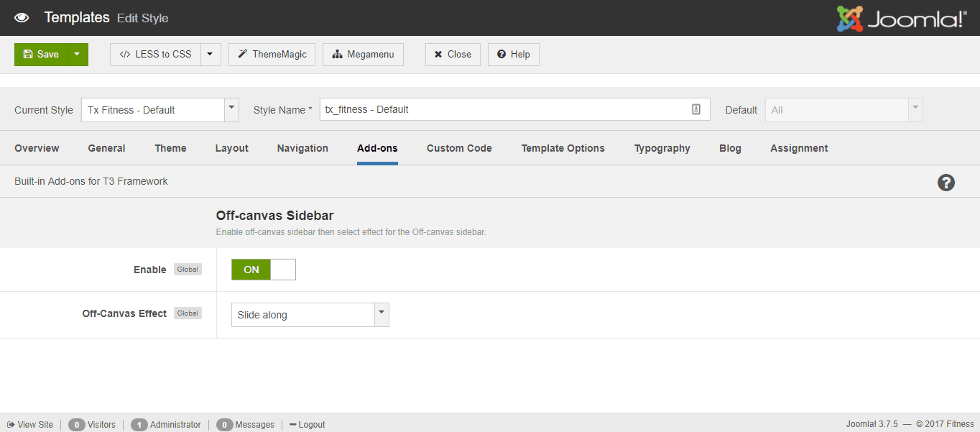Compile LESS to CSS
980x432 pixels.
point(155,55)
